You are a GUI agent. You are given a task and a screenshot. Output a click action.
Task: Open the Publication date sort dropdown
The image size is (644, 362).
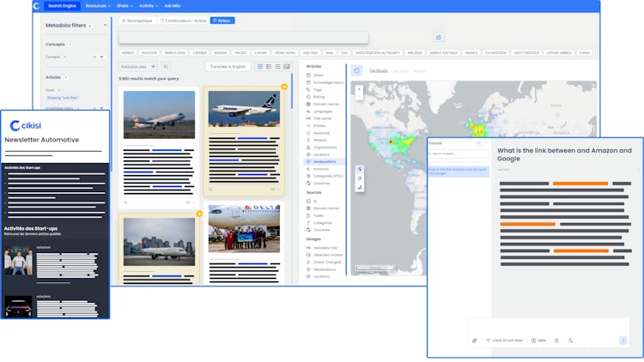pyautogui.click(x=137, y=67)
